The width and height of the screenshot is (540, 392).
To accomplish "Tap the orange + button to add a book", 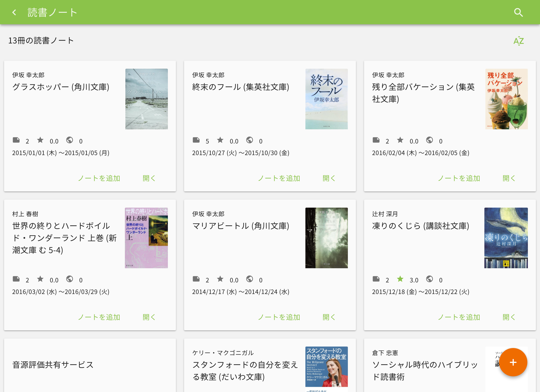I will (513, 362).
